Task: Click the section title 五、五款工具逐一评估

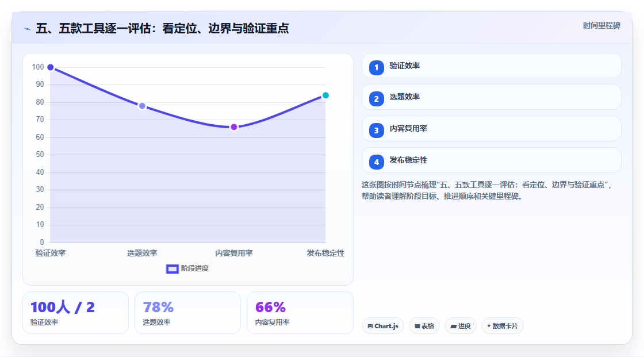Action: point(162,28)
